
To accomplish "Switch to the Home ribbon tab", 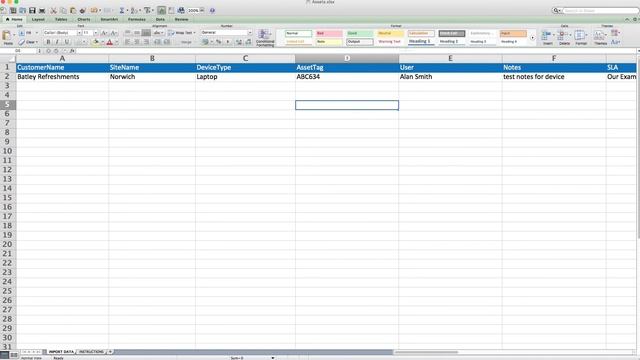I will [14, 19].
